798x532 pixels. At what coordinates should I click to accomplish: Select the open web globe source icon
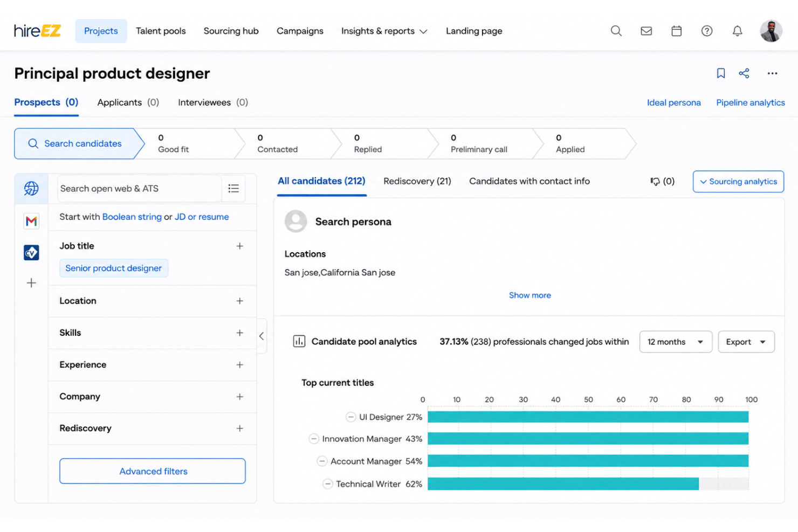pos(31,188)
